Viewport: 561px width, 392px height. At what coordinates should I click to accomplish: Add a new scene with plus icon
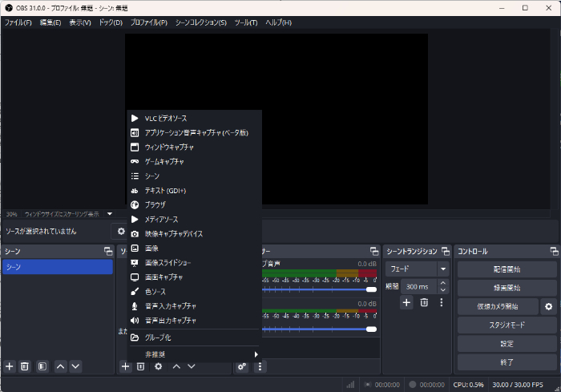10,366
